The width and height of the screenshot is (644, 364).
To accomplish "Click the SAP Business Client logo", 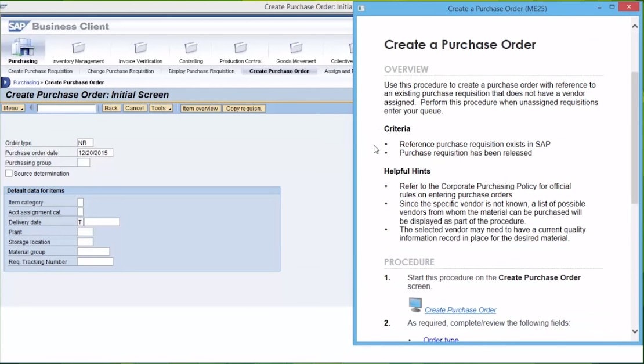I will click(59, 26).
